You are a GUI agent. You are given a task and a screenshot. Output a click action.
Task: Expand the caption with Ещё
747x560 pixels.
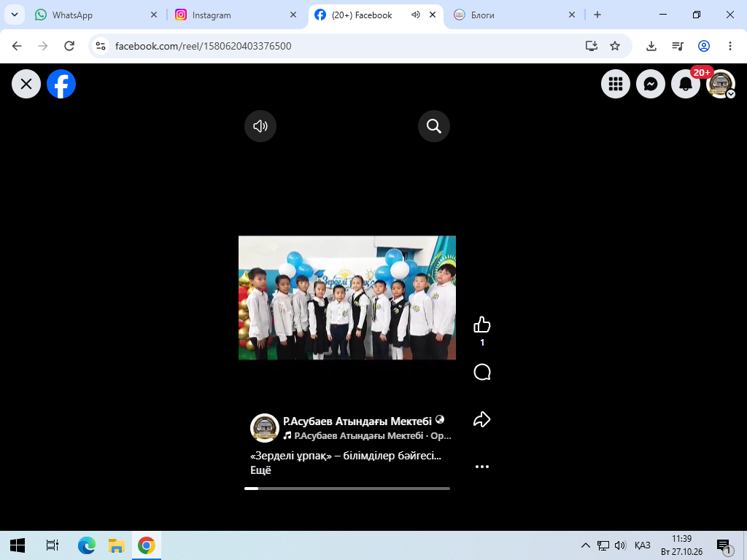260,470
